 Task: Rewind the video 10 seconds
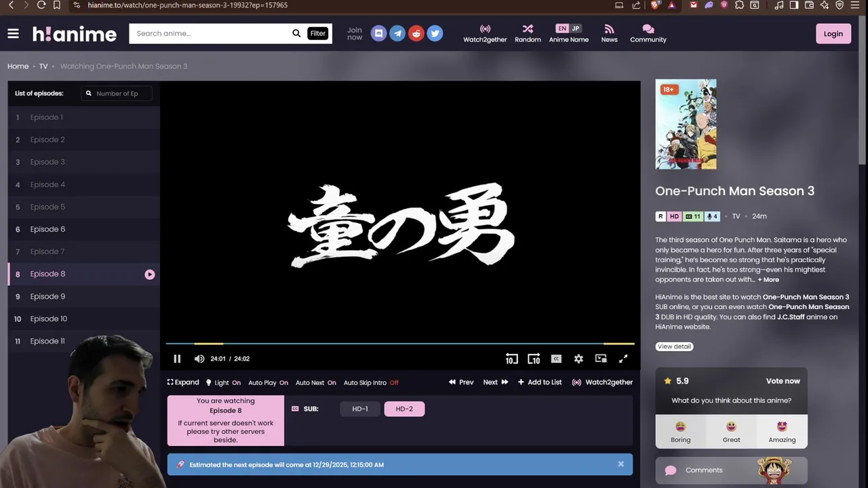tap(511, 359)
